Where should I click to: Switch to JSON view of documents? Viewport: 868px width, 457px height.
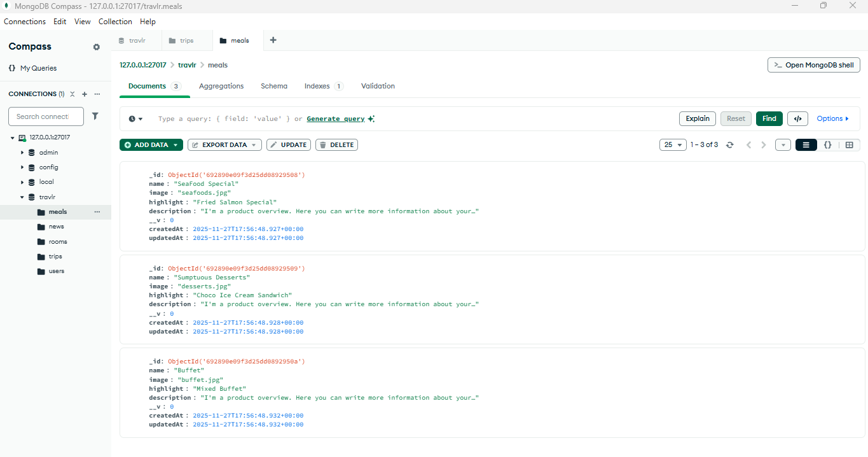(827, 145)
